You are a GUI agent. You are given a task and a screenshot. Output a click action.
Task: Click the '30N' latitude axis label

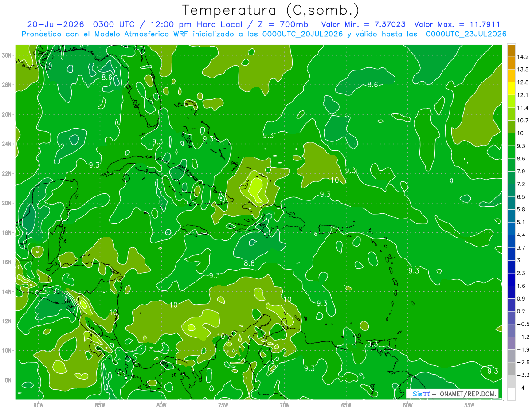point(7,55)
